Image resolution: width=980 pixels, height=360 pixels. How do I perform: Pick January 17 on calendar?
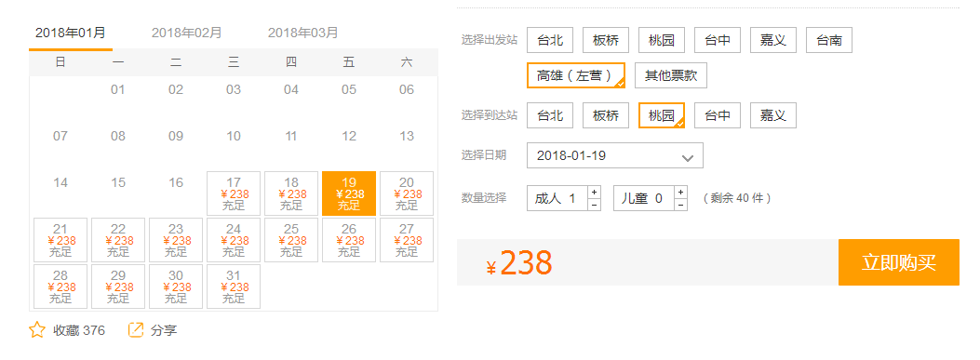pyautogui.click(x=234, y=193)
